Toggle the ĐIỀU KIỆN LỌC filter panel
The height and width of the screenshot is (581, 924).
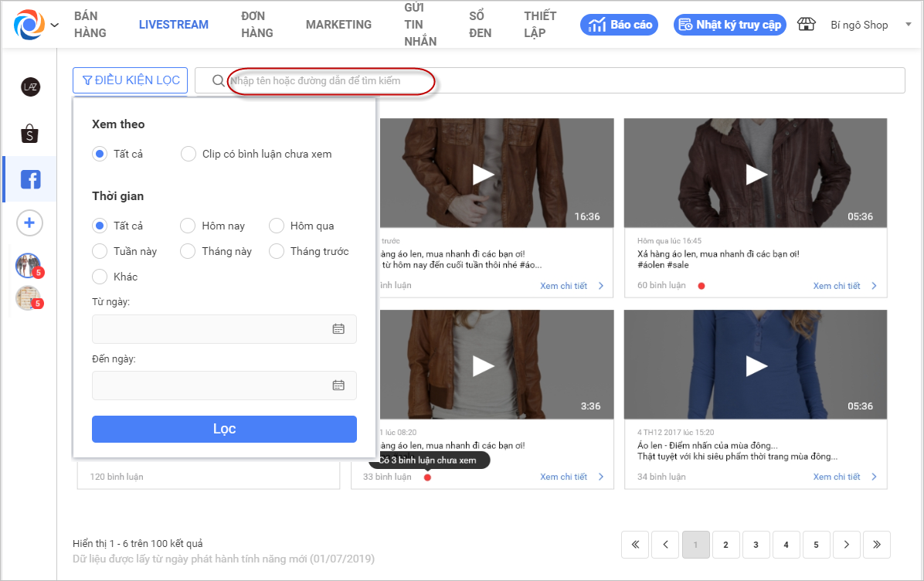coord(131,80)
